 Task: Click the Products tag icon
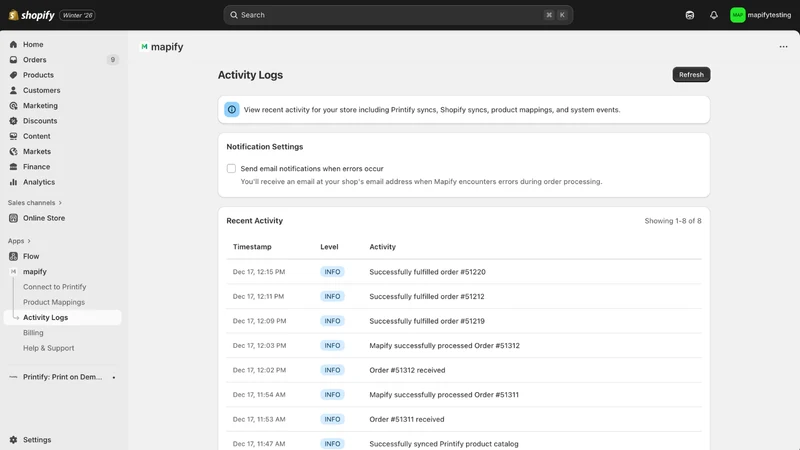click(13, 75)
